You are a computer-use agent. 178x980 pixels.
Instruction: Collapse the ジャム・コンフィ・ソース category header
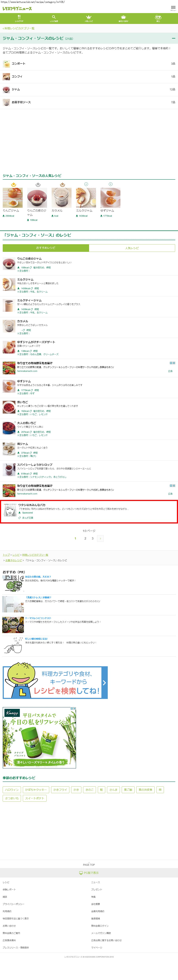point(173,38)
